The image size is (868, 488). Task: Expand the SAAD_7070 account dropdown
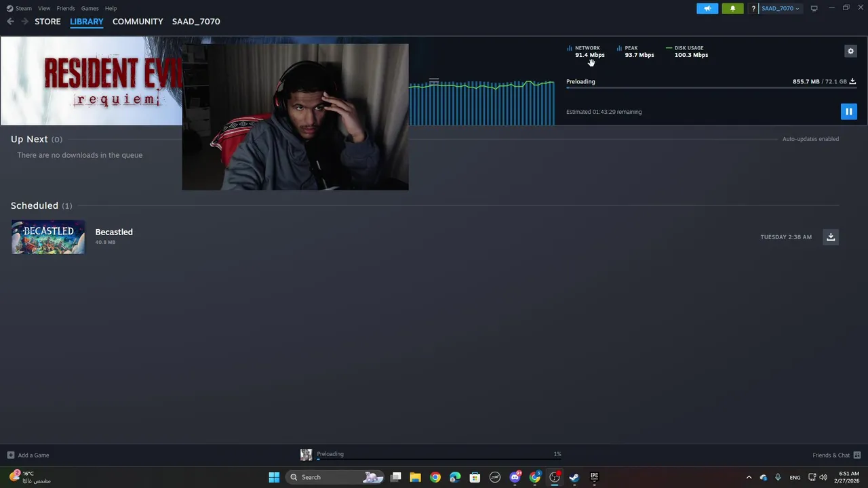[x=780, y=8]
